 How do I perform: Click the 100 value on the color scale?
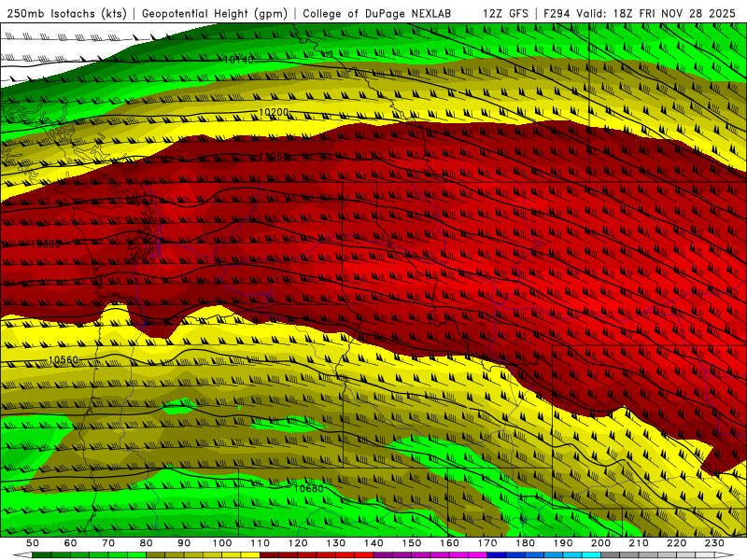(x=222, y=543)
